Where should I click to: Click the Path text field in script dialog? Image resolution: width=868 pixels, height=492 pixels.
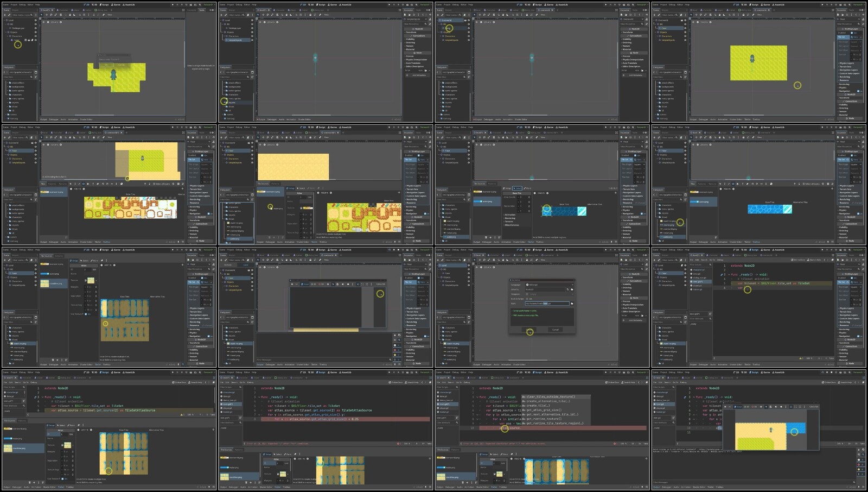click(x=546, y=304)
